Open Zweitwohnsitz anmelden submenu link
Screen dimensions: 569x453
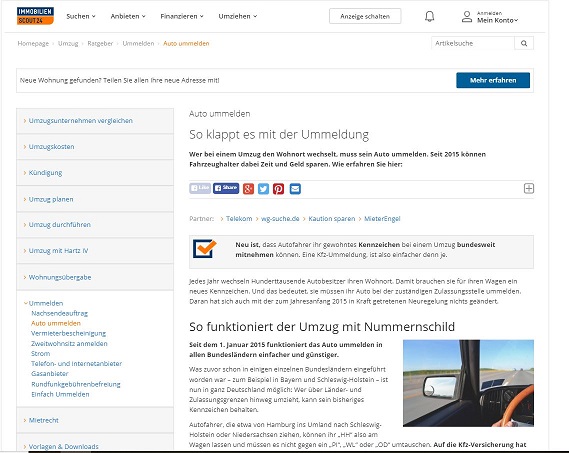69,343
